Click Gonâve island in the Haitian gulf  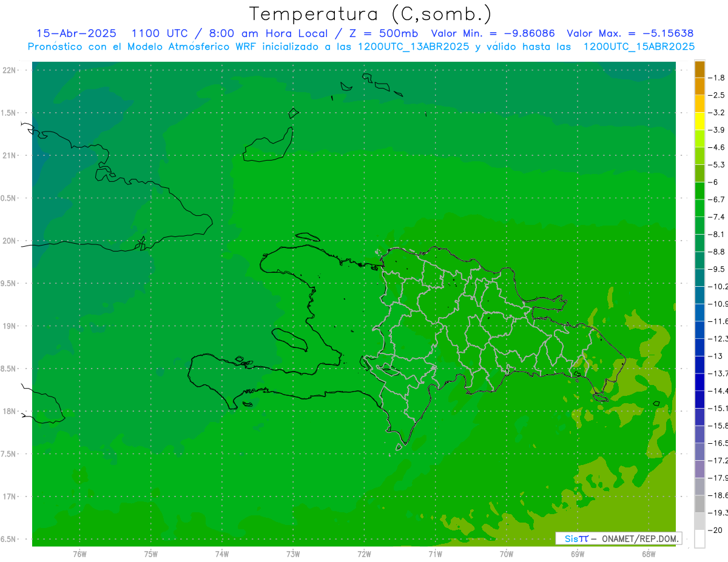289,339
